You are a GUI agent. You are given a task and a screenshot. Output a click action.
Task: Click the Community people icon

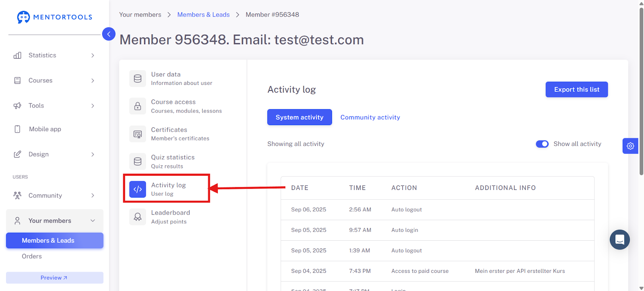pyautogui.click(x=17, y=196)
